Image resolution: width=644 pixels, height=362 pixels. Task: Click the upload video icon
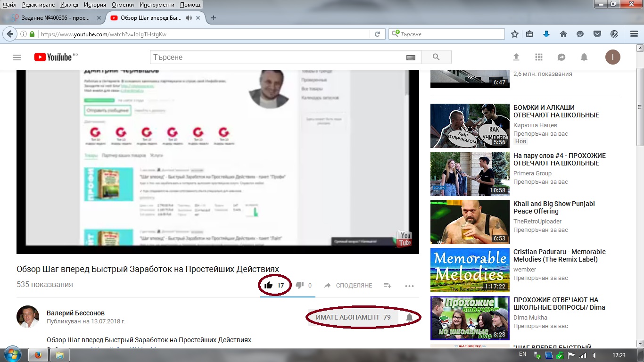point(516,57)
